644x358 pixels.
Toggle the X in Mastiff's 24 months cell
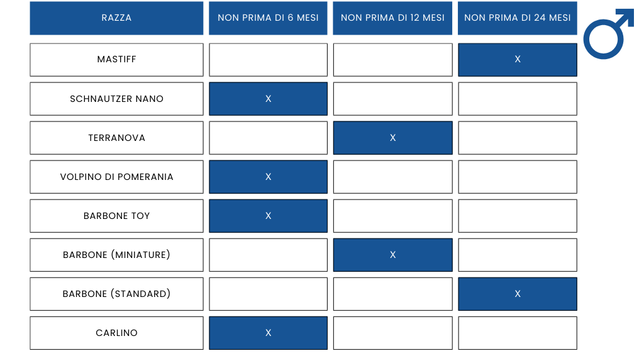point(517,60)
